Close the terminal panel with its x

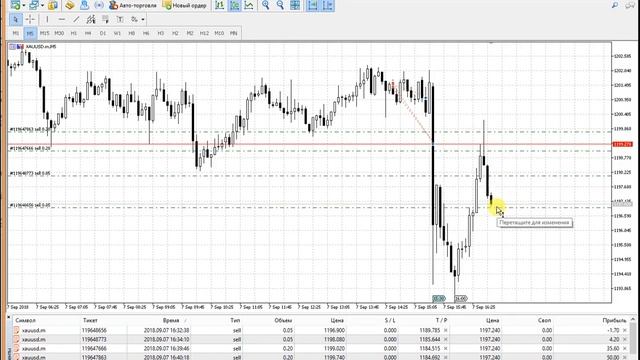pyautogui.click(x=9, y=317)
